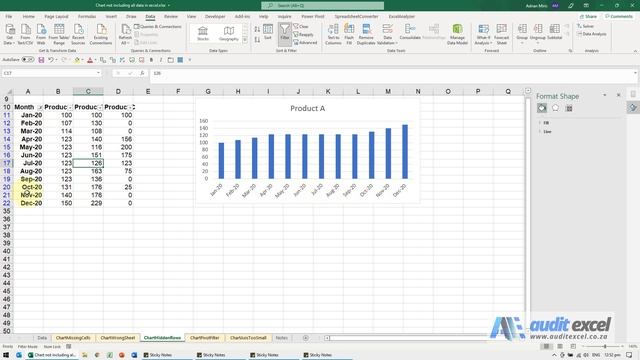Choose the Stocks data type
This screenshot has width=640, height=360.
click(203, 33)
